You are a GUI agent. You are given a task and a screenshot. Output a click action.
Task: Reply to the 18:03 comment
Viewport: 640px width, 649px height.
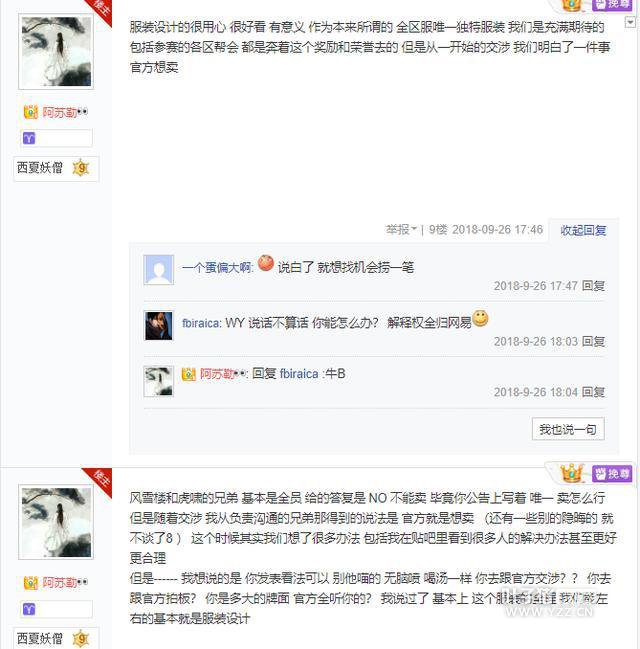coord(593,341)
